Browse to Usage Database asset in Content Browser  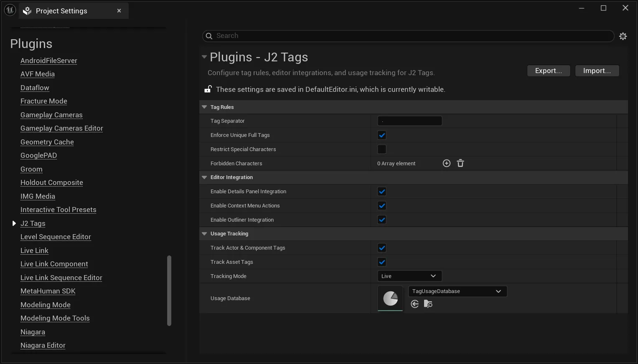point(428,304)
